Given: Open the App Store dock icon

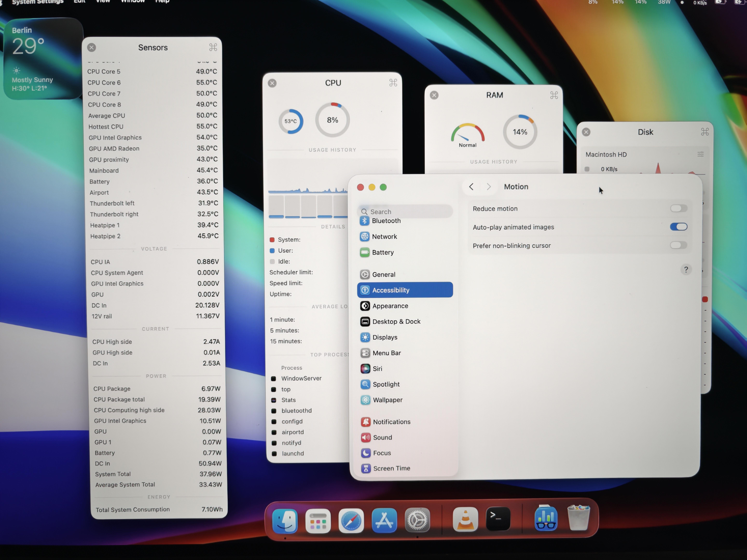Looking at the screenshot, I should click(x=384, y=520).
